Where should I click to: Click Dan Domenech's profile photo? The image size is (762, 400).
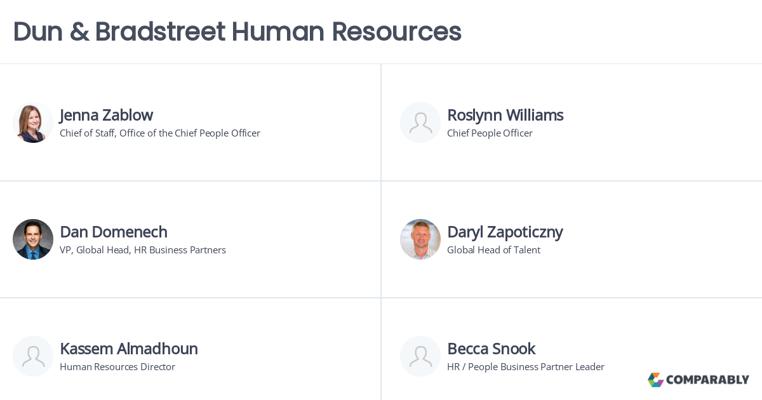(33, 240)
